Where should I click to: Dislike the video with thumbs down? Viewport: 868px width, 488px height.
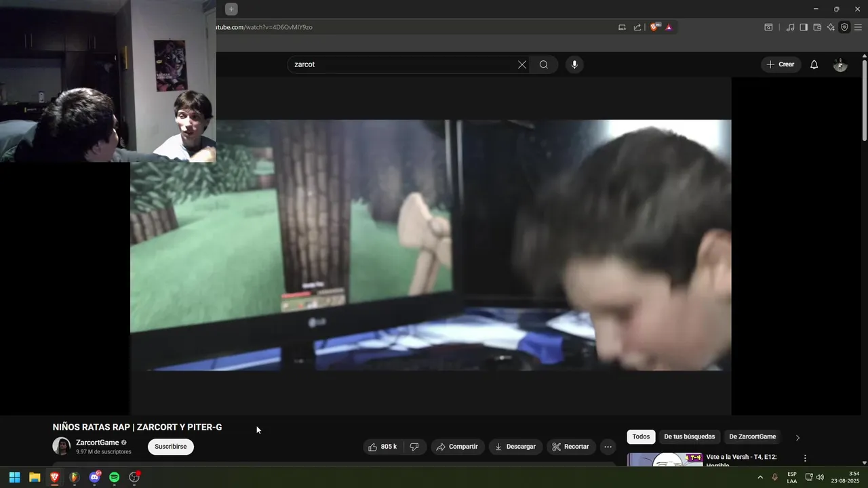414,447
